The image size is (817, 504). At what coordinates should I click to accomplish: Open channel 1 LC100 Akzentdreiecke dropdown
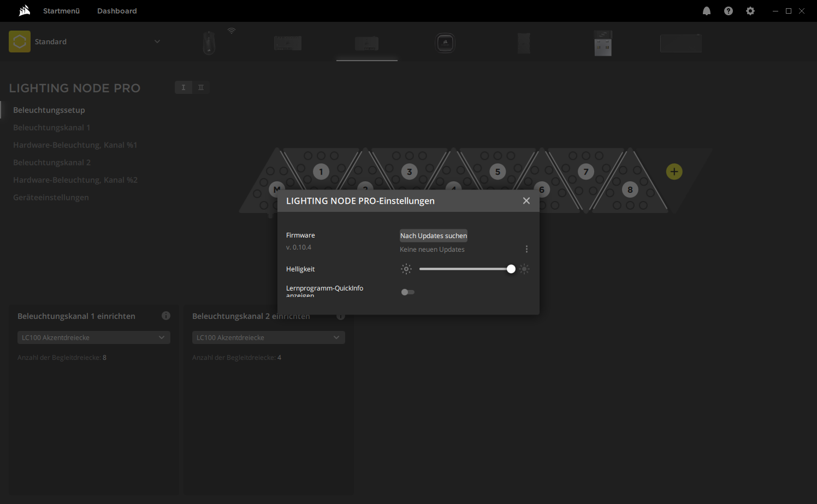coord(94,337)
